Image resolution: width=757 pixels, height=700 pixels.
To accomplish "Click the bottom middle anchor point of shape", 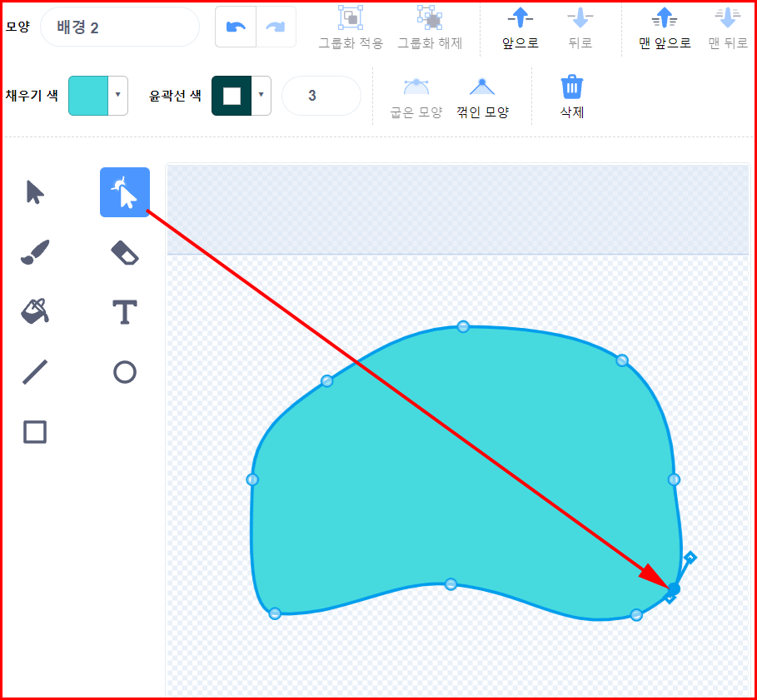I will tap(451, 584).
